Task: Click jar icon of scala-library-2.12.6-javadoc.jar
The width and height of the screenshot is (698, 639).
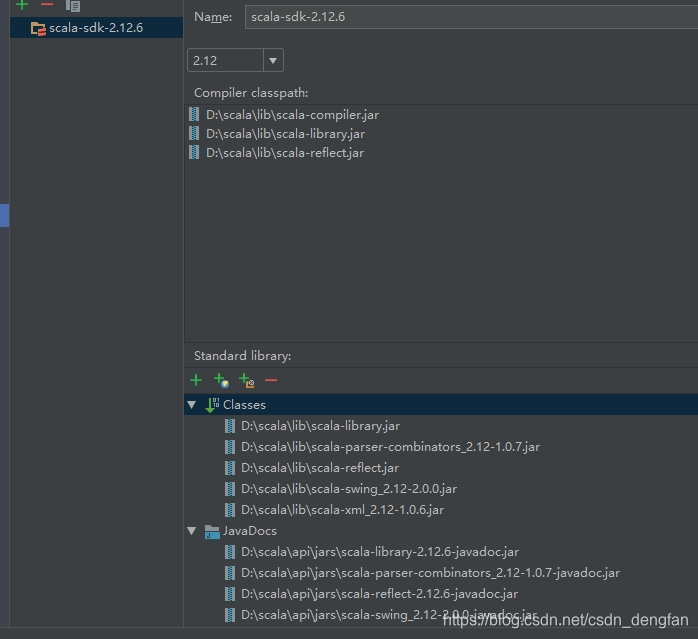Action: pyautogui.click(x=230, y=552)
